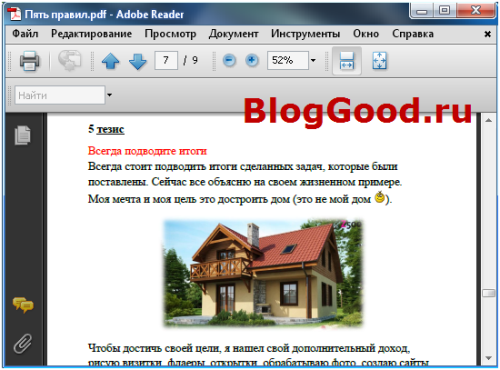
Task: Toggle fit width scrolling mode icon
Action: (347, 61)
